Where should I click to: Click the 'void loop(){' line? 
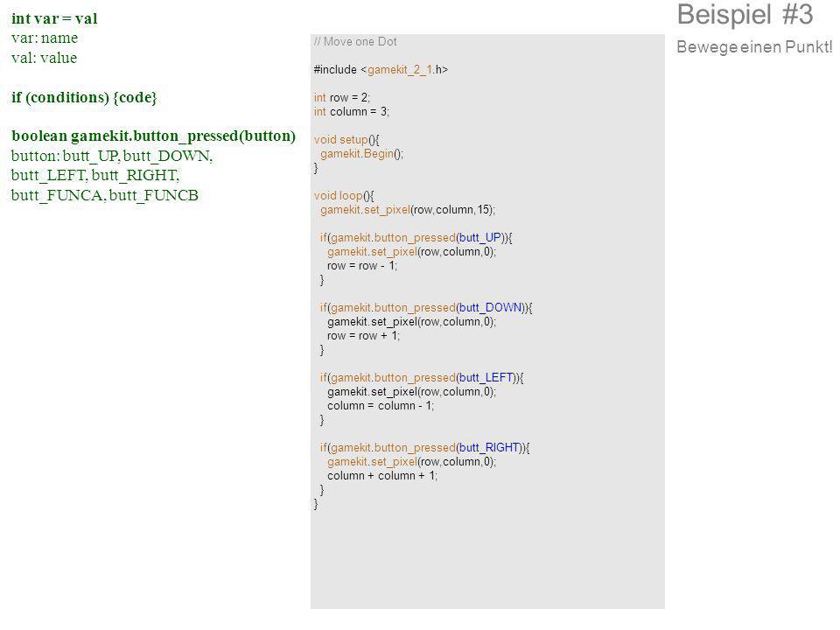pos(344,195)
